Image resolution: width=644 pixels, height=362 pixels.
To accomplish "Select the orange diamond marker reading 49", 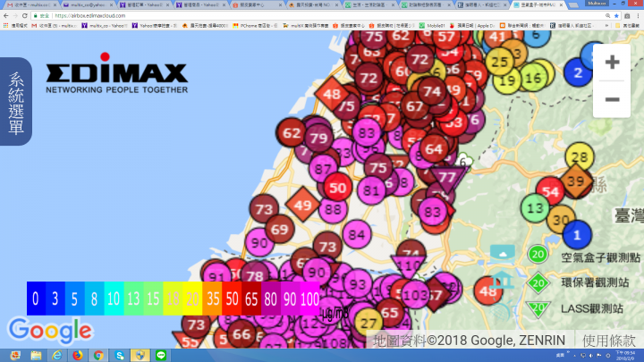I will (x=302, y=205).
